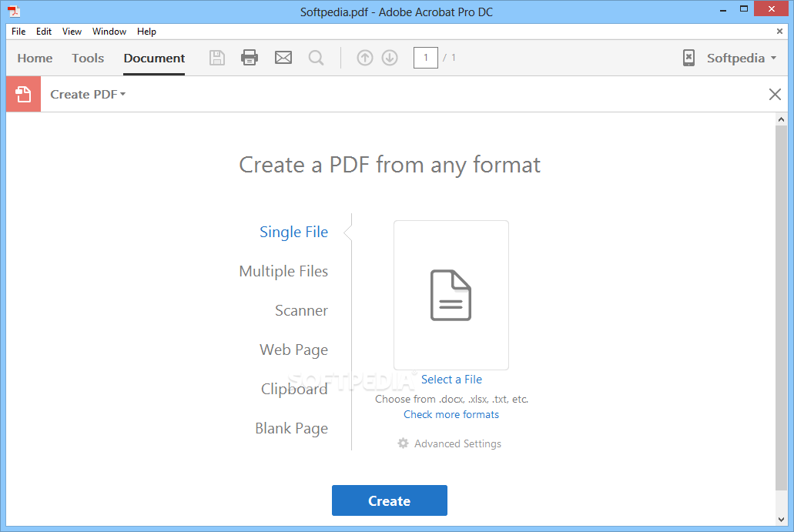Click the vertical scrollbar down arrow
794x532 pixels.
point(782,520)
